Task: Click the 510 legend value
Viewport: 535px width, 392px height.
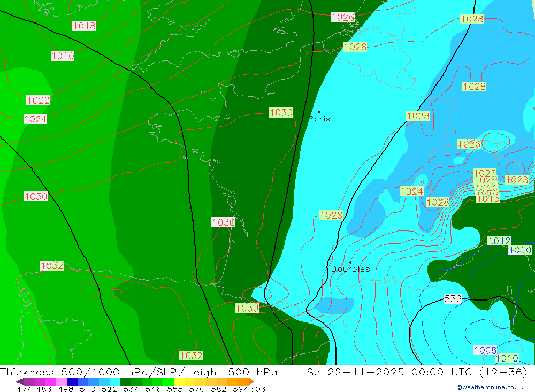Action: click(x=87, y=389)
